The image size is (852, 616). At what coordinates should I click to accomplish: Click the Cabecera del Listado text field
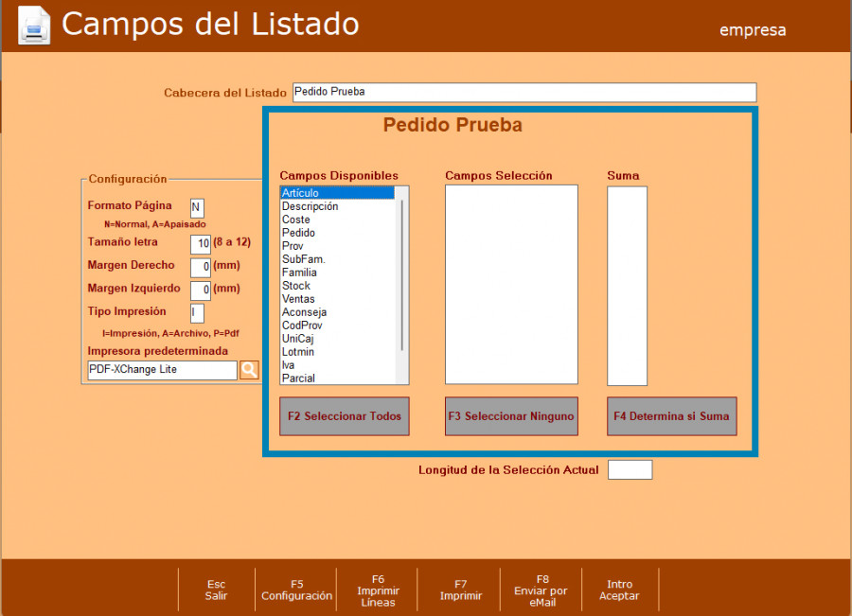(x=524, y=93)
